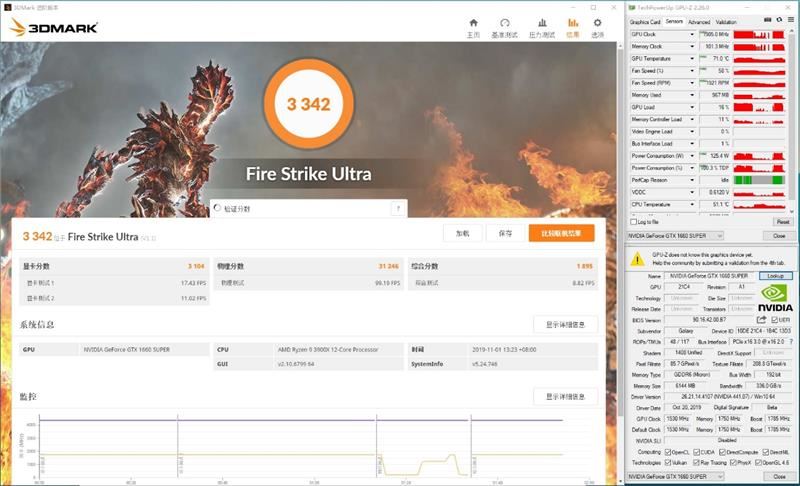This screenshot has height=486, width=800.
Task: Open the GPU Clock sensor dropdown arrow
Action: (x=692, y=34)
